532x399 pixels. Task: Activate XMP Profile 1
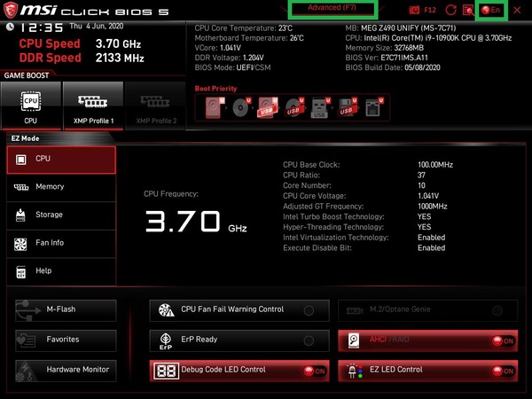point(93,106)
